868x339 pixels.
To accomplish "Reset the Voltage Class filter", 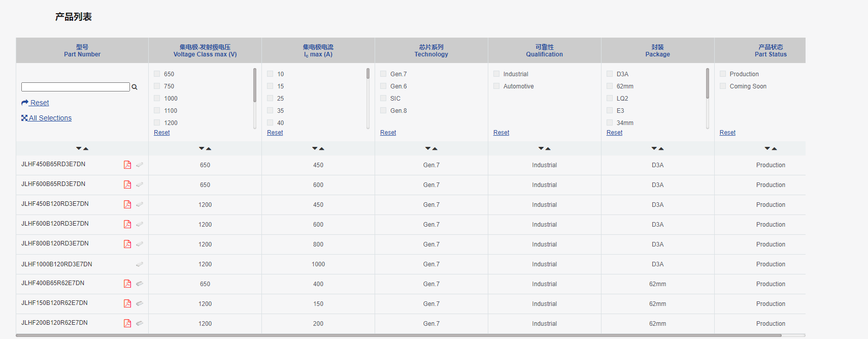I will (162, 133).
